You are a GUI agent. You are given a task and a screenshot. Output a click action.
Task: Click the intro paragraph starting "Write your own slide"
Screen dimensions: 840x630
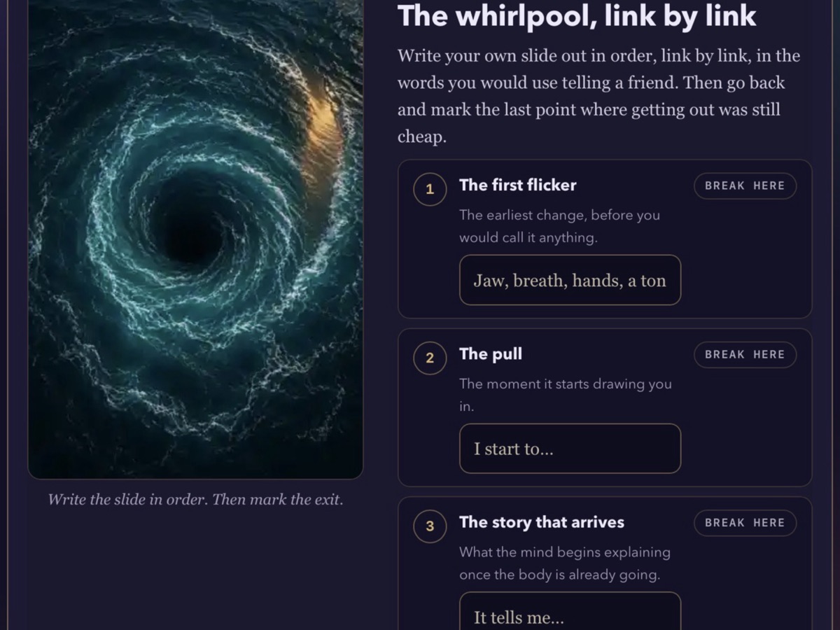tap(599, 96)
